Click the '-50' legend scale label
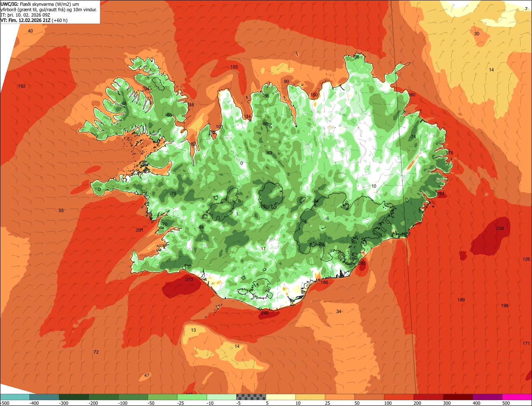This screenshot has width=532, height=406. click(152, 403)
